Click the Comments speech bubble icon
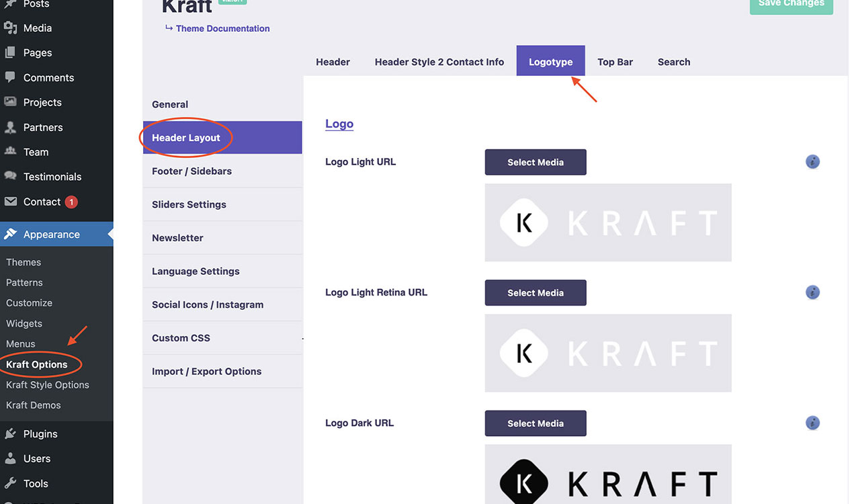 click(x=10, y=78)
